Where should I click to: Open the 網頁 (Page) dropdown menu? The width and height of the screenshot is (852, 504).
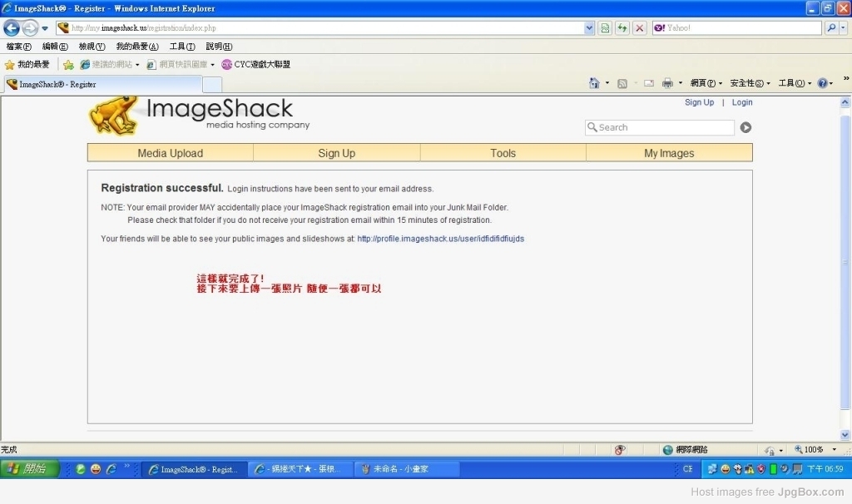coord(706,83)
